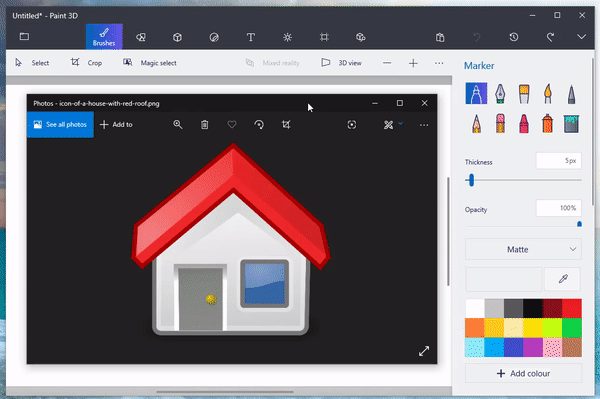Click Add to in Photos window

pos(116,124)
